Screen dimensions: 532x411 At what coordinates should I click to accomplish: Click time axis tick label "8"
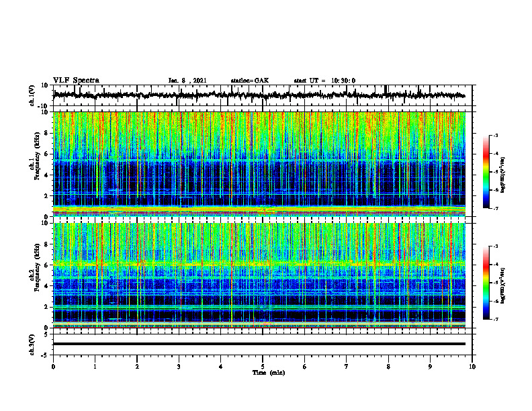coord(388,367)
